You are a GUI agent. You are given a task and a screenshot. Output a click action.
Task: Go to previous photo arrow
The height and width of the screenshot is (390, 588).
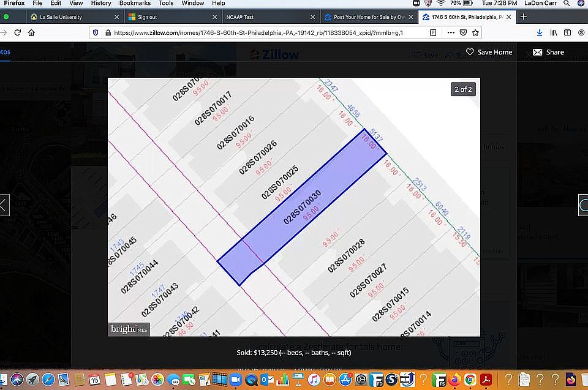[x=4, y=205]
